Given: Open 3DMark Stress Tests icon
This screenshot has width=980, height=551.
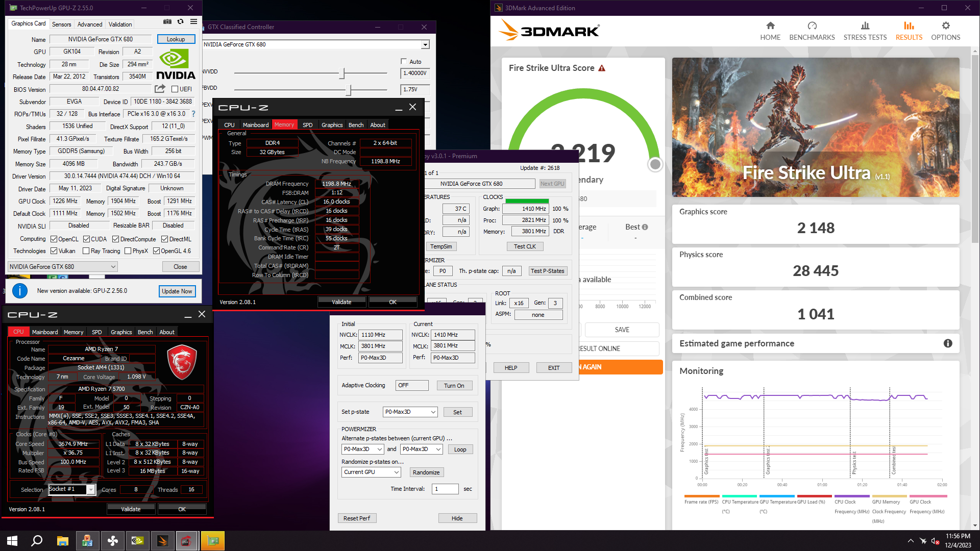Looking at the screenshot, I should click(865, 26).
